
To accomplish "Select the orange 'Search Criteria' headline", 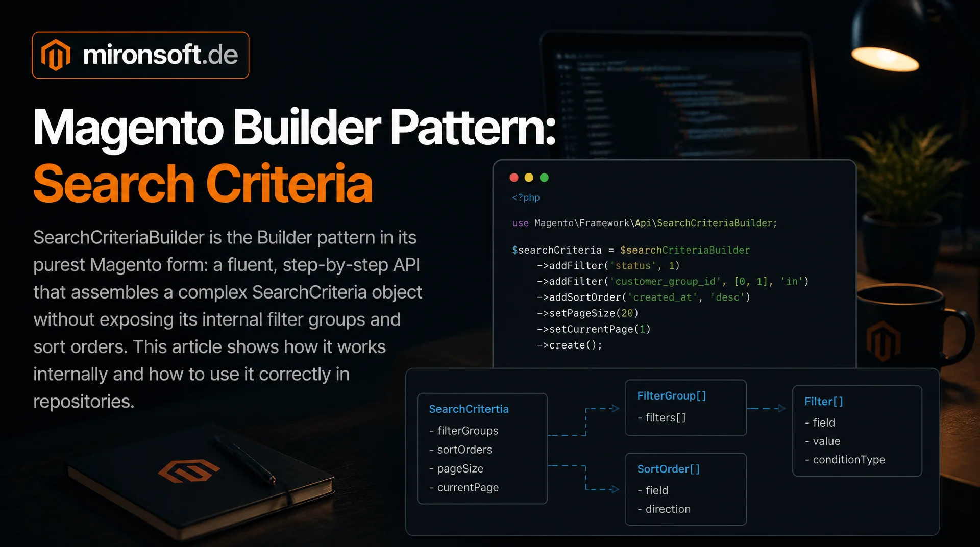I will coord(203,184).
